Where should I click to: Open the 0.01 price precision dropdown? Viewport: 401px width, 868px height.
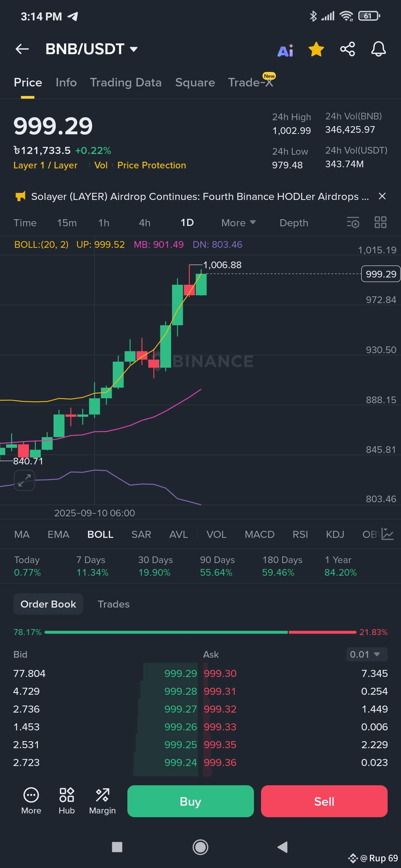[x=366, y=654]
